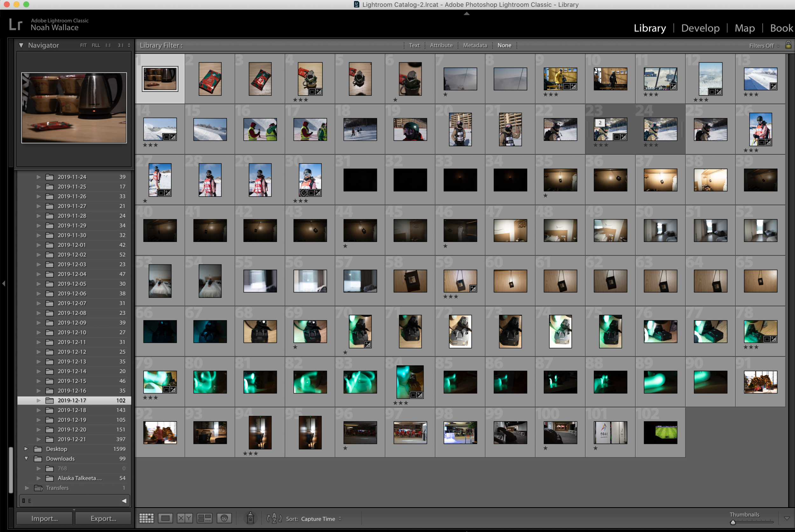Select thumbnail 26 of the skier portrait
Viewport: 795px width, 532px height.
[x=760, y=129]
